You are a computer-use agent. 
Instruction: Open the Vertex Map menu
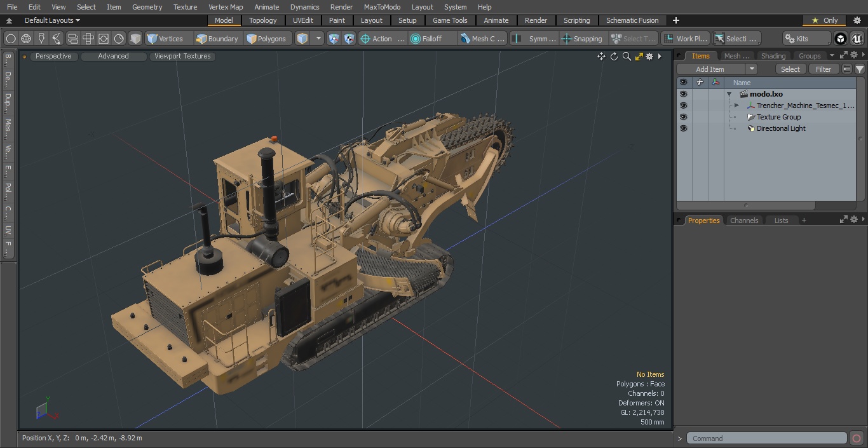[226, 7]
